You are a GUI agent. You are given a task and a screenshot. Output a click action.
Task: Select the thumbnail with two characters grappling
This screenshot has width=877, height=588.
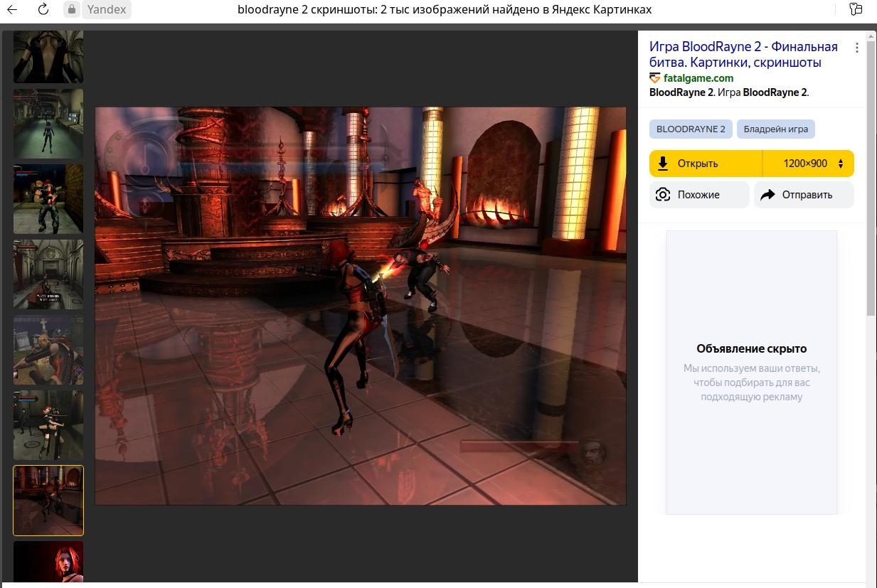(x=48, y=425)
